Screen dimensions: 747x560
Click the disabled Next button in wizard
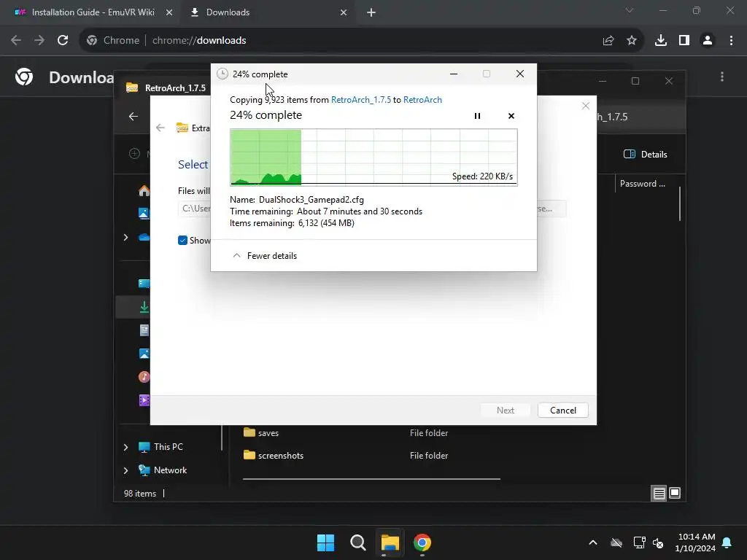pyautogui.click(x=505, y=410)
